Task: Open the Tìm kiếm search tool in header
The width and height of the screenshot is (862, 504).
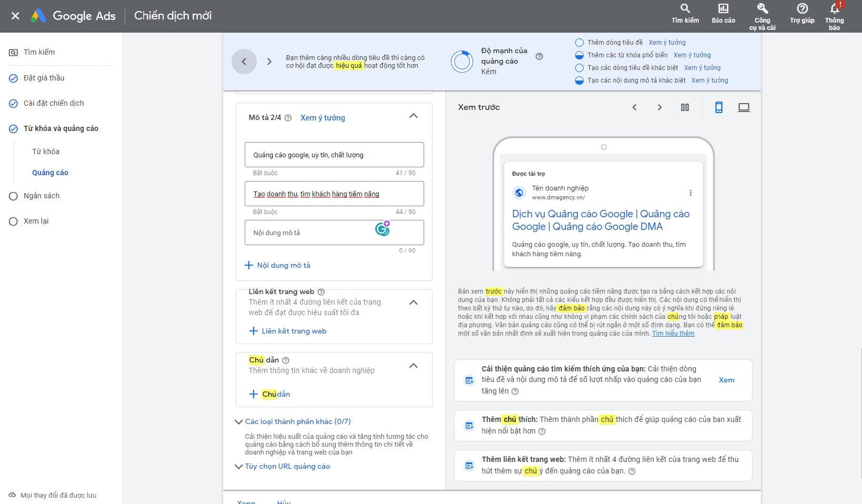Action: pyautogui.click(x=685, y=14)
